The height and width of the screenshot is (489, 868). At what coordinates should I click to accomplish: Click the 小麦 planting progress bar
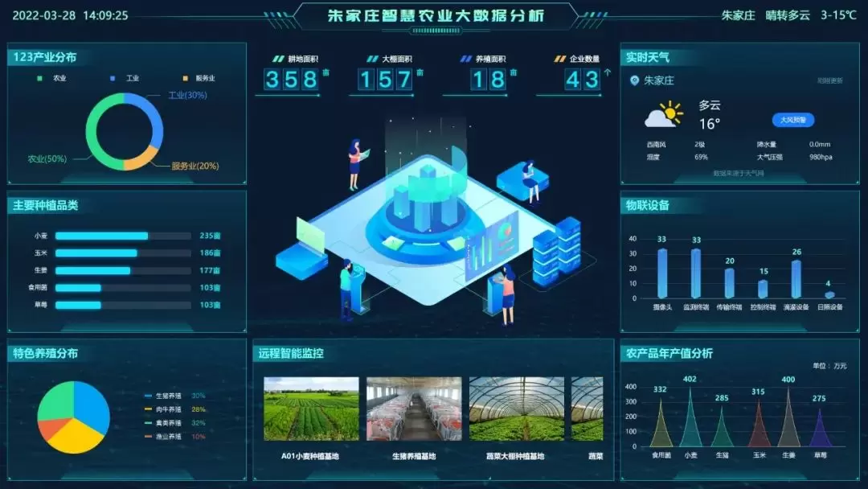click(123, 236)
